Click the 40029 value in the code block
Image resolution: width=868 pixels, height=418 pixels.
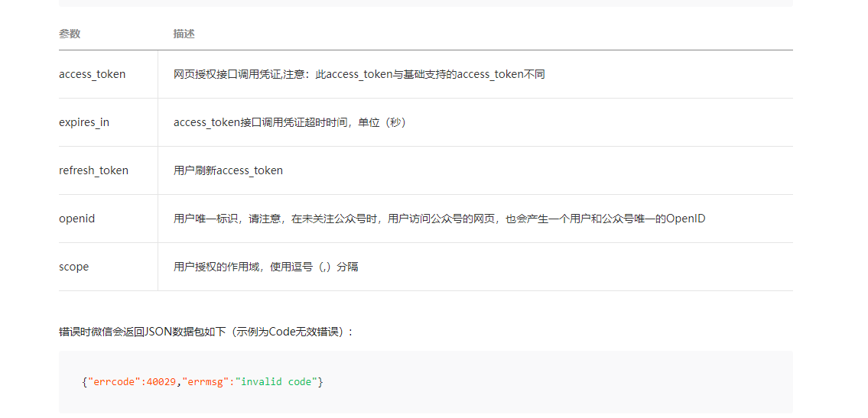[x=161, y=381]
